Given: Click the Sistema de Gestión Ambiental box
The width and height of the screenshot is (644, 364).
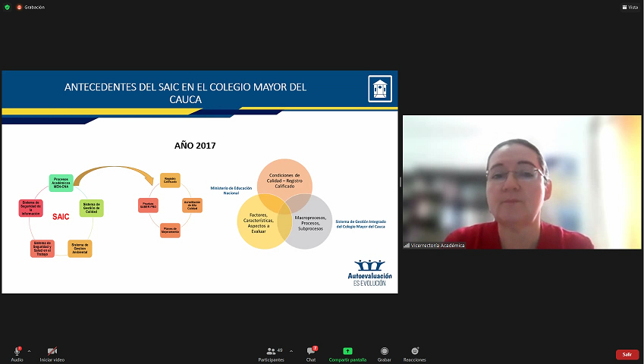Looking at the screenshot, I should pyautogui.click(x=80, y=248).
